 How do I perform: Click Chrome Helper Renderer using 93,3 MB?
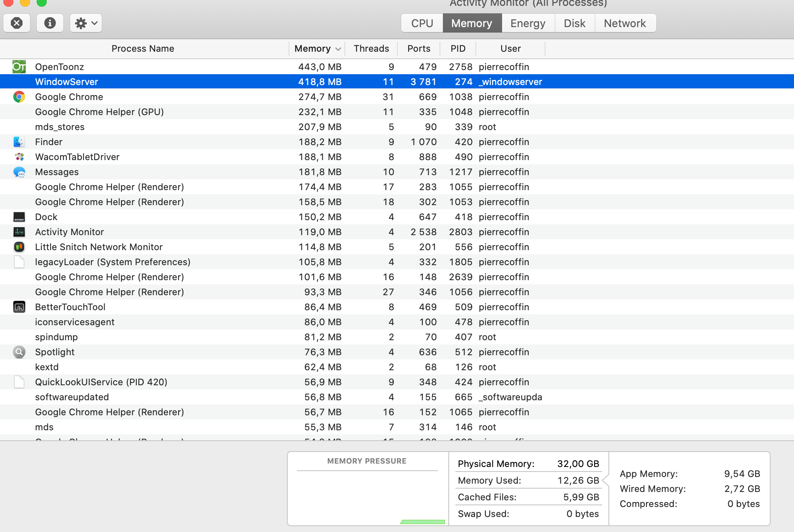[109, 292]
